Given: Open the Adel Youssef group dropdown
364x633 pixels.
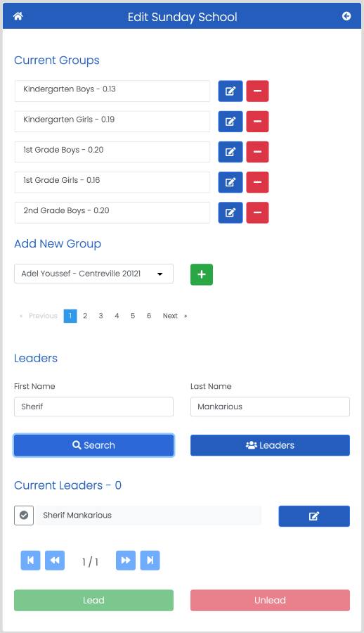Looking at the screenshot, I should point(93,274).
